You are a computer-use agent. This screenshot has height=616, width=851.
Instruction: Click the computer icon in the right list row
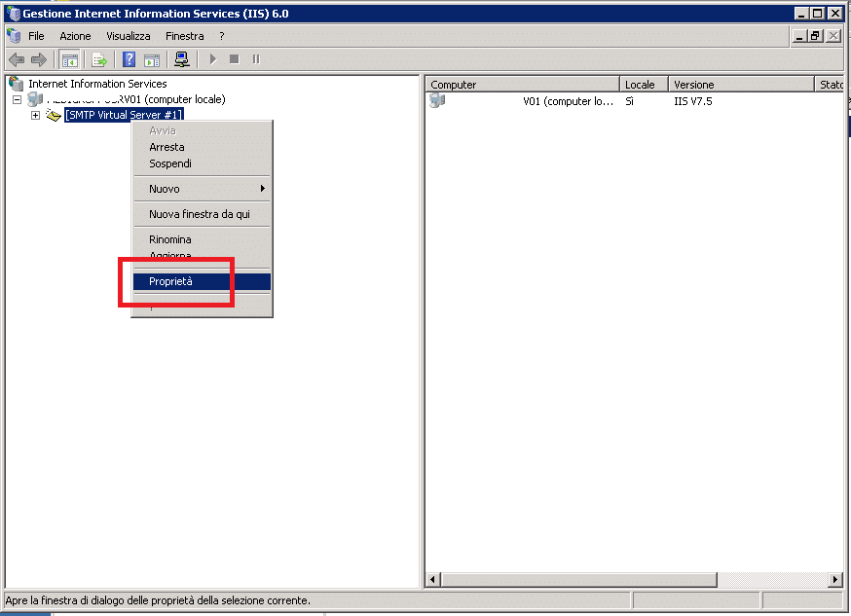point(437,100)
